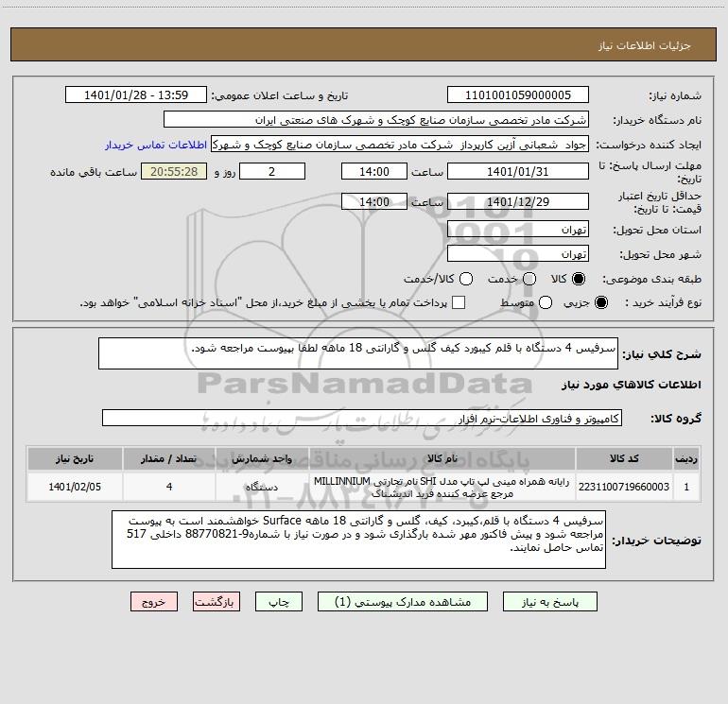Select the خدمت radio button
728x704 pixels.
(529, 279)
